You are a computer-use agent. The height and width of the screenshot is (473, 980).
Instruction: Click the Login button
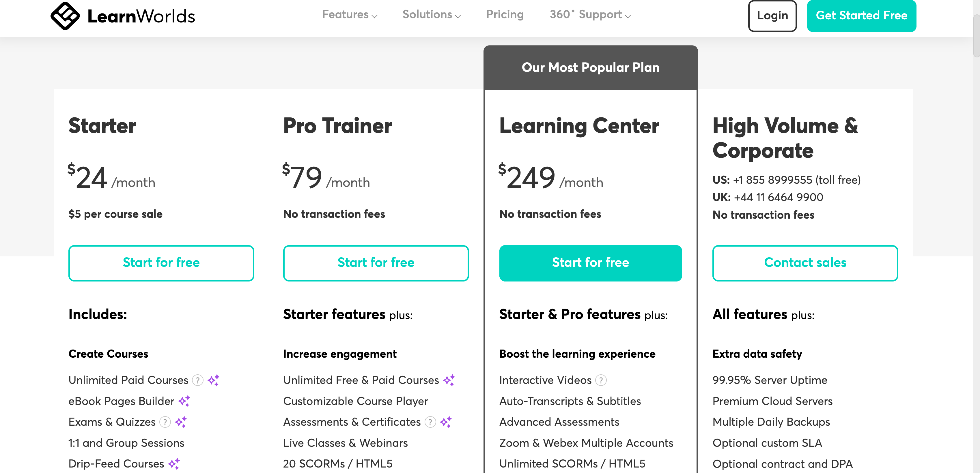tap(772, 16)
